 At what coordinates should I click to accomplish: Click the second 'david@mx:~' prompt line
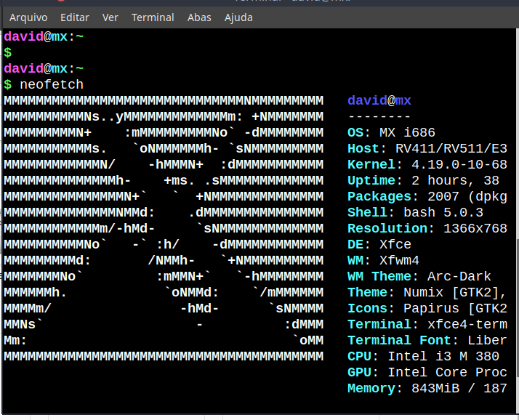tap(44, 69)
